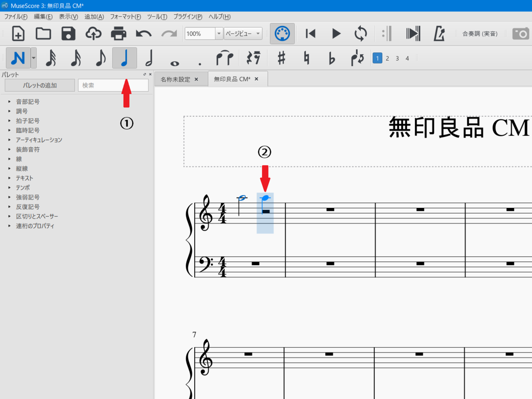Open the 追加 menu
This screenshot has width=532, height=399.
pos(94,17)
